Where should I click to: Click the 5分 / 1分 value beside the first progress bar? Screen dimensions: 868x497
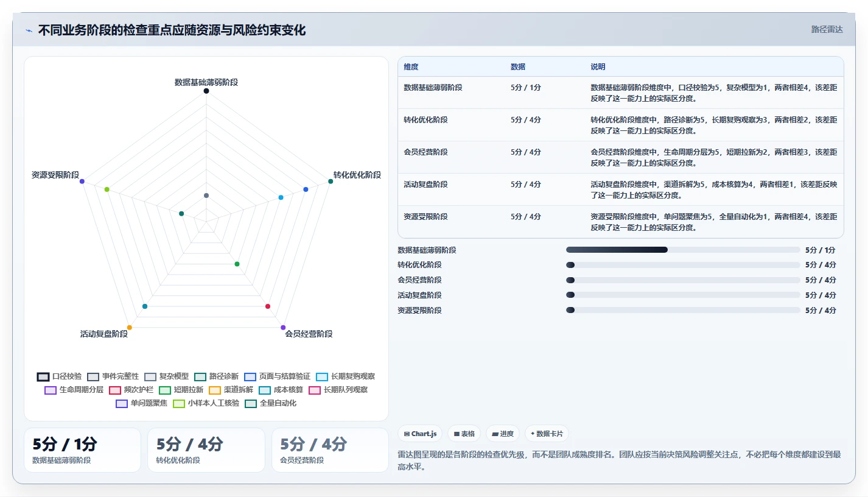pyautogui.click(x=821, y=250)
